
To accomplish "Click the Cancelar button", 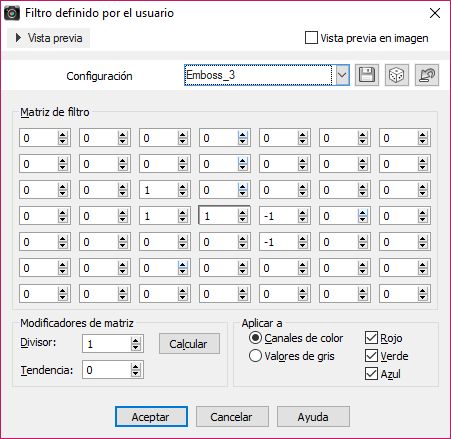I will [x=232, y=417].
